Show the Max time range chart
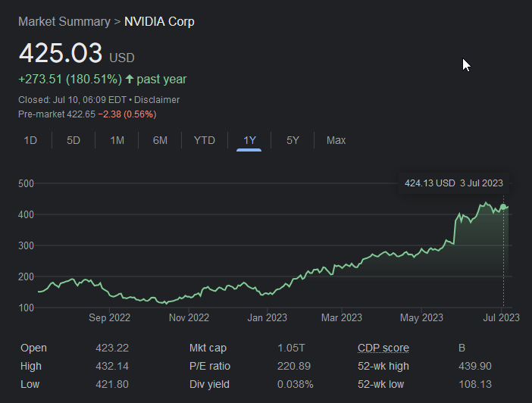The image size is (532, 403). point(336,140)
